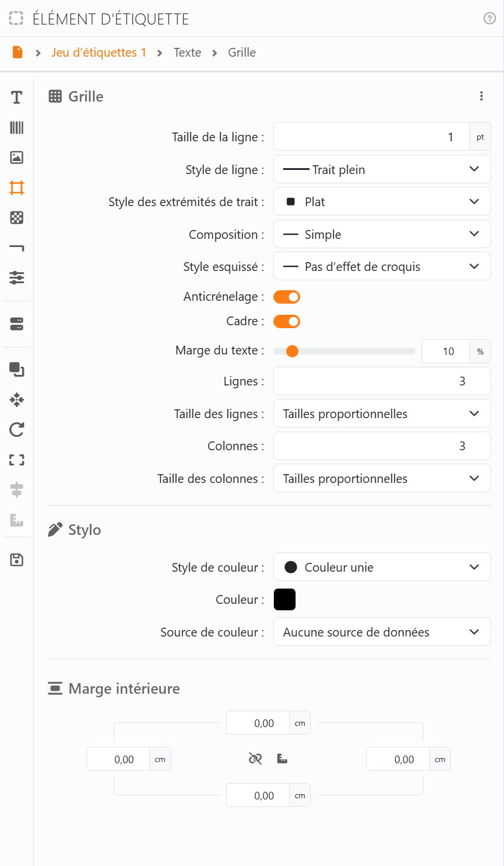Viewport: 504px width, 866px height.
Task: Open Style des extrémités de trait dropdown
Action: point(382,201)
